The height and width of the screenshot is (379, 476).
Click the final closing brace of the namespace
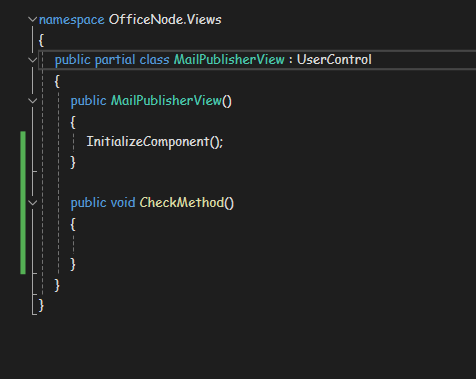[x=41, y=305]
